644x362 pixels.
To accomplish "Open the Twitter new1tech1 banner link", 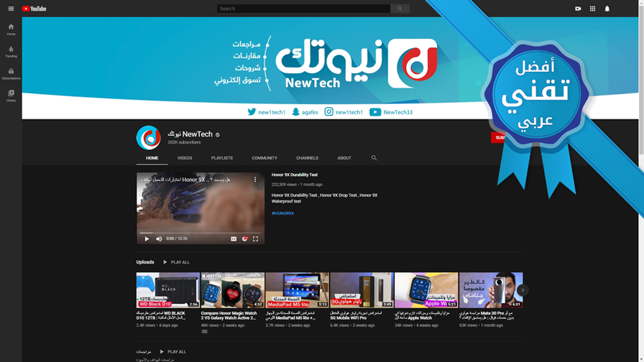I will tap(266, 112).
